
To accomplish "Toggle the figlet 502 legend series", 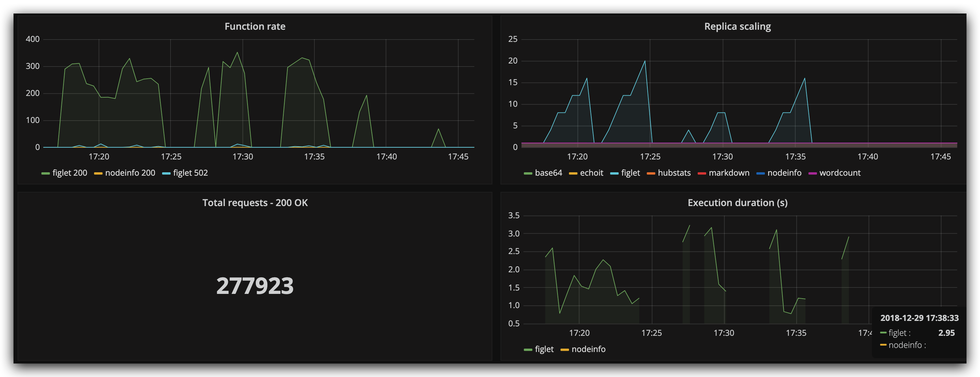I will [190, 173].
